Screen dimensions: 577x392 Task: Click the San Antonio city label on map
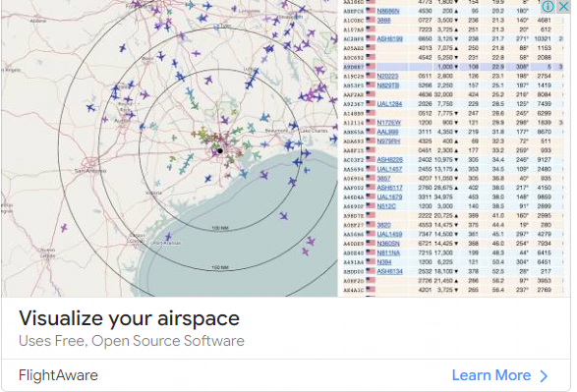point(90,171)
